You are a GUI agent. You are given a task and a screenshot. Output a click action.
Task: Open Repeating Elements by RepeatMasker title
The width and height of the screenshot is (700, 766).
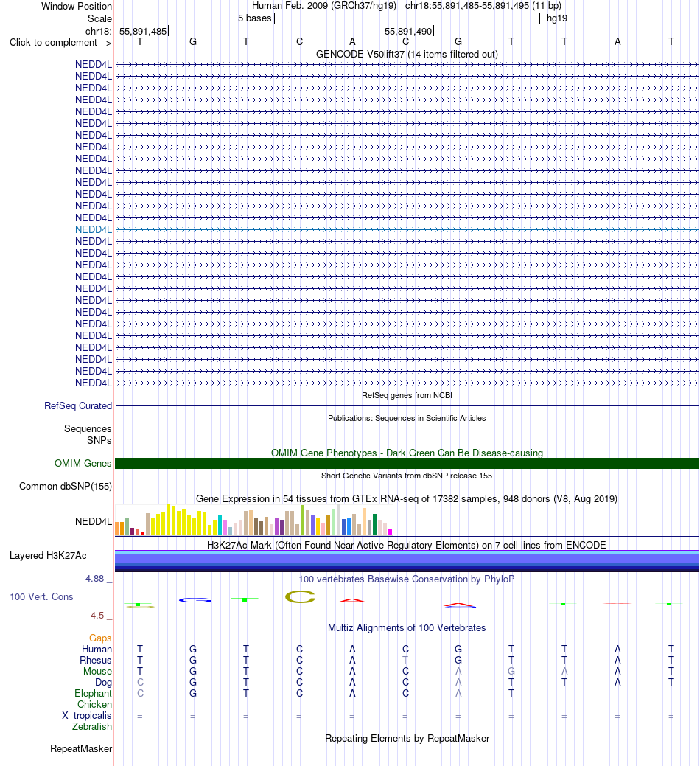tap(407, 739)
